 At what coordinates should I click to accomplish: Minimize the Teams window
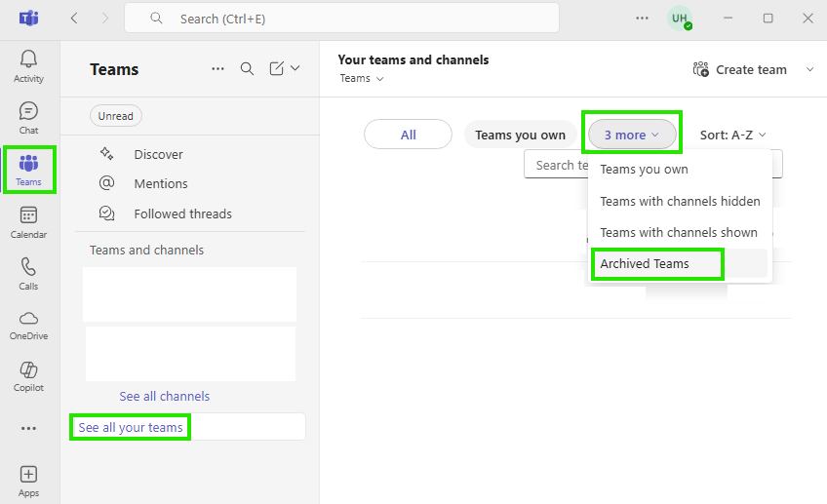728,19
